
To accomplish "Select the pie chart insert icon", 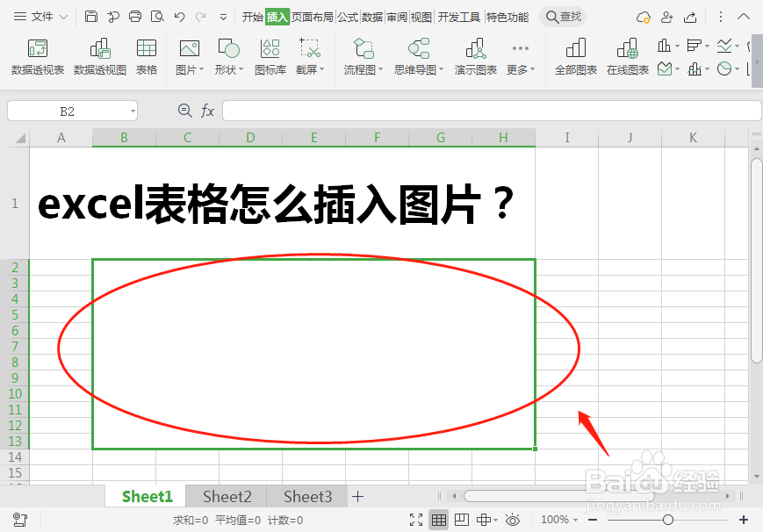I will (x=723, y=68).
